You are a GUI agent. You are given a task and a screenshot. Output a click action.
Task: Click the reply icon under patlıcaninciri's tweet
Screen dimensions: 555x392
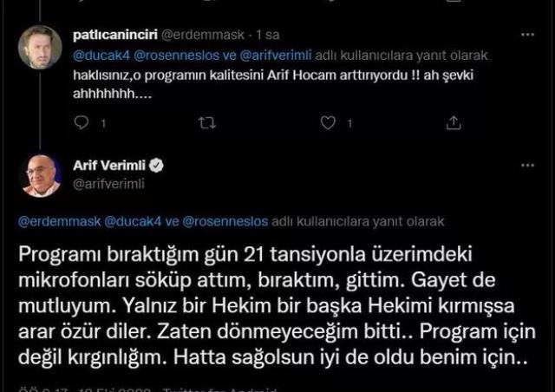point(82,125)
